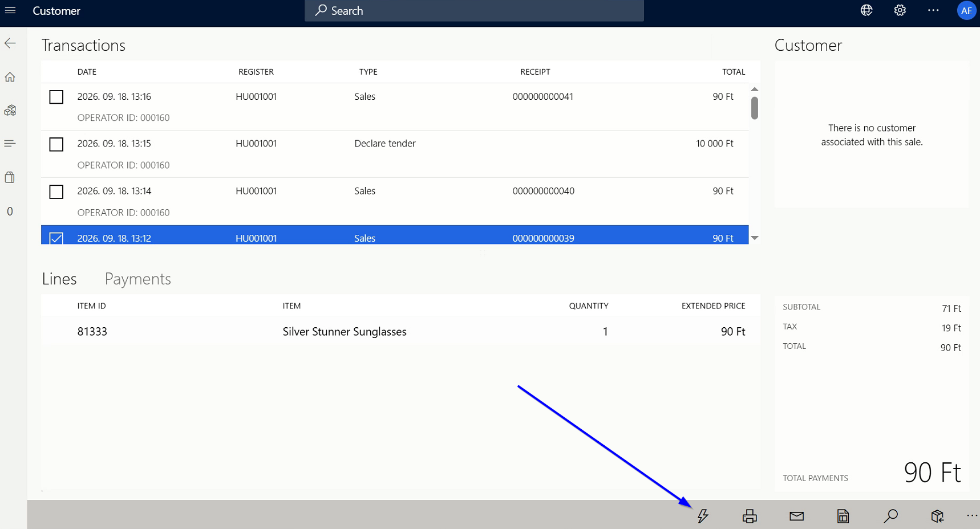980x529 pixels.
Task: Open the products boxes icon in sidebar
Action: (x=10, y=110)
